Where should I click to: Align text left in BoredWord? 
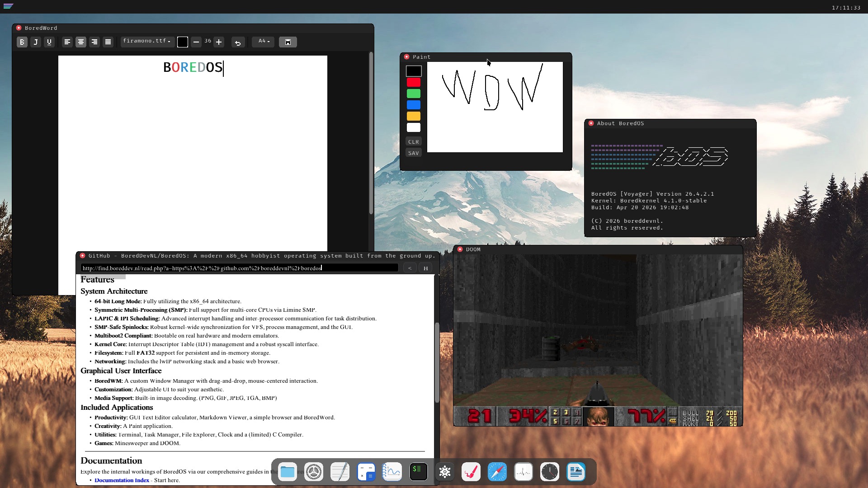tap(67, 42)
